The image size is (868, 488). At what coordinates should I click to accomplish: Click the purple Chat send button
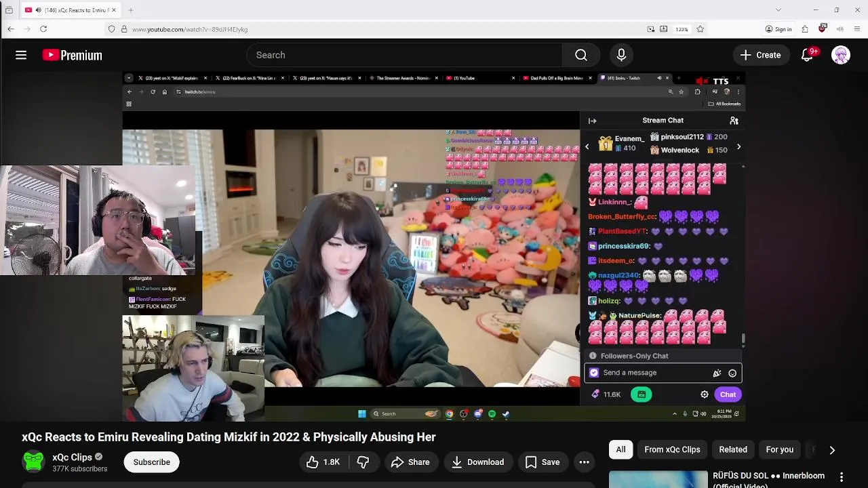(728, 394)
